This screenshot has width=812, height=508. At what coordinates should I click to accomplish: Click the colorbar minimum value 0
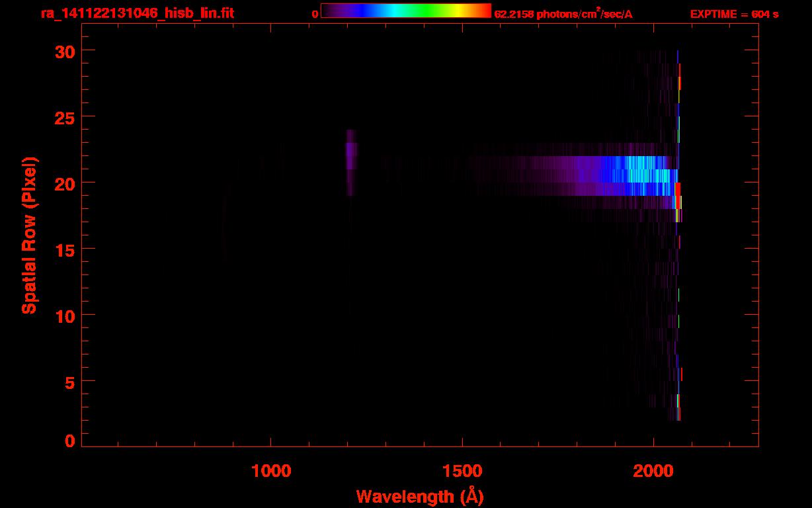tap(315, 14)
